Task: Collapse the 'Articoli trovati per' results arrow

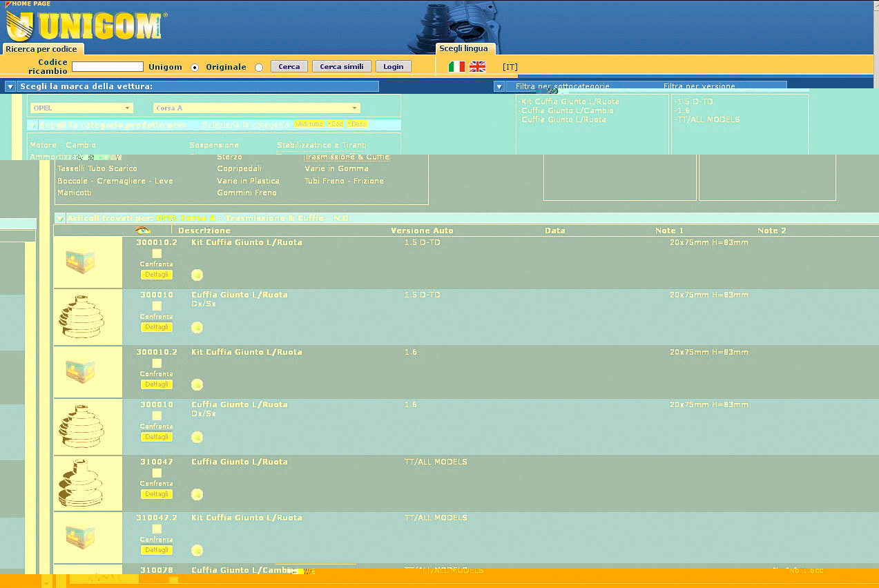Action: point(60,218)
